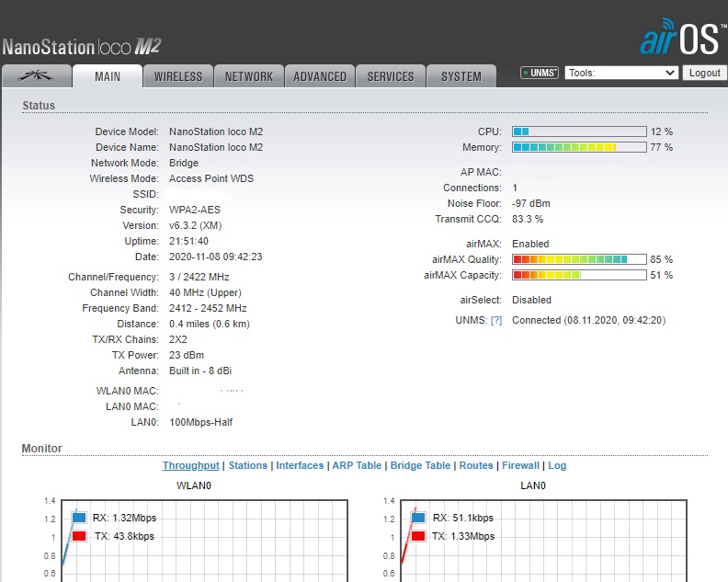
Task: Click the UNMS status badge
Action: click(539, 73)
